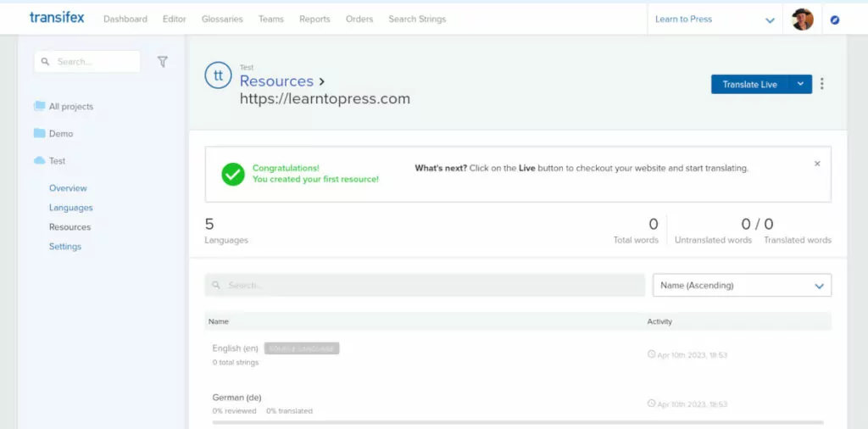868x429 pixels.
Task: Click the clock icon in German row
Action: pyautogui.click(x=652, y=403)
